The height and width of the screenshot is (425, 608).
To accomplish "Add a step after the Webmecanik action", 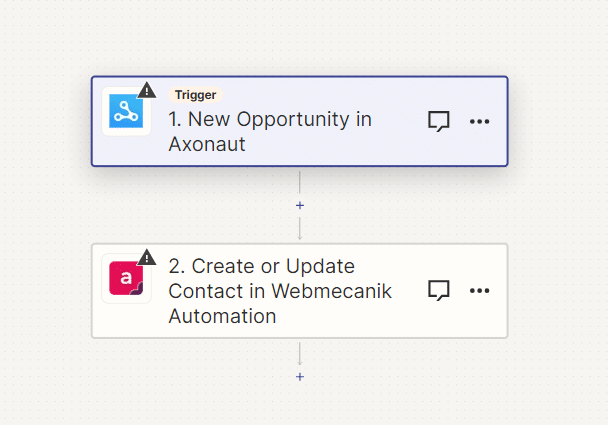I will tap(300, 376).
